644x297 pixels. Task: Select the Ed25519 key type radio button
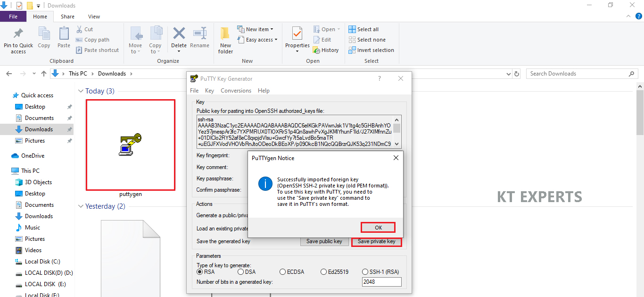(334, 272)
